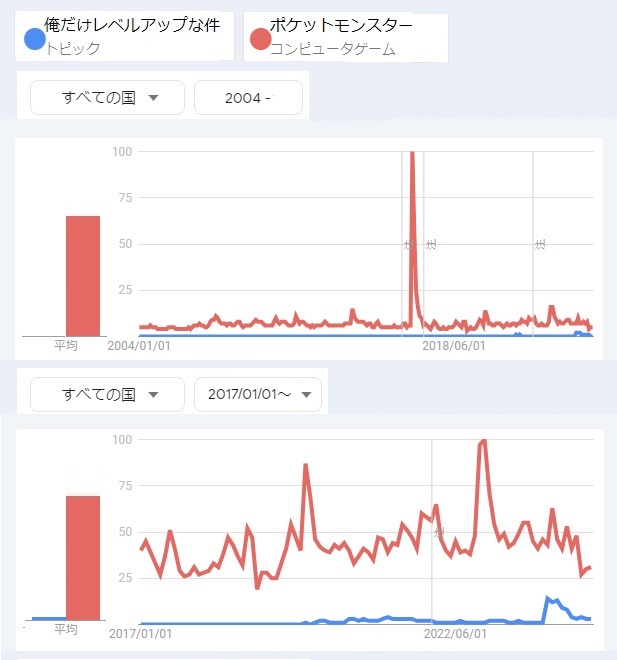Click the red dot beside ポケットモンスター
The width and height of the screenshot is (617, 660).
(260, 39)
